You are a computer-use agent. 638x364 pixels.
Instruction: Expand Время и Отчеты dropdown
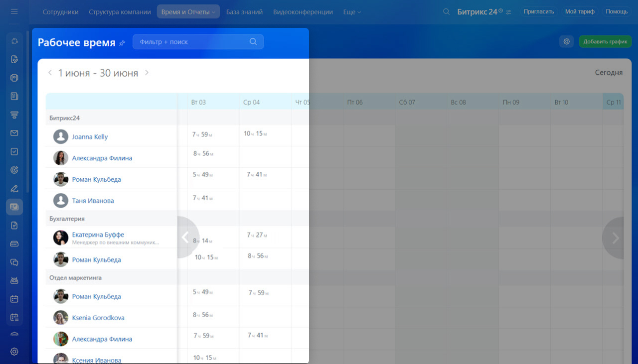(x=188, y=11)
